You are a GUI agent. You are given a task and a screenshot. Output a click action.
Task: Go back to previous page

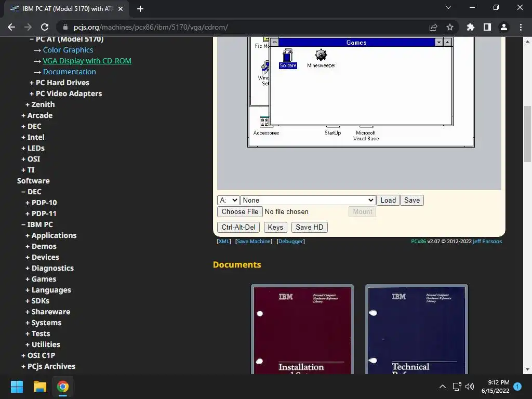tap(11, 27)
